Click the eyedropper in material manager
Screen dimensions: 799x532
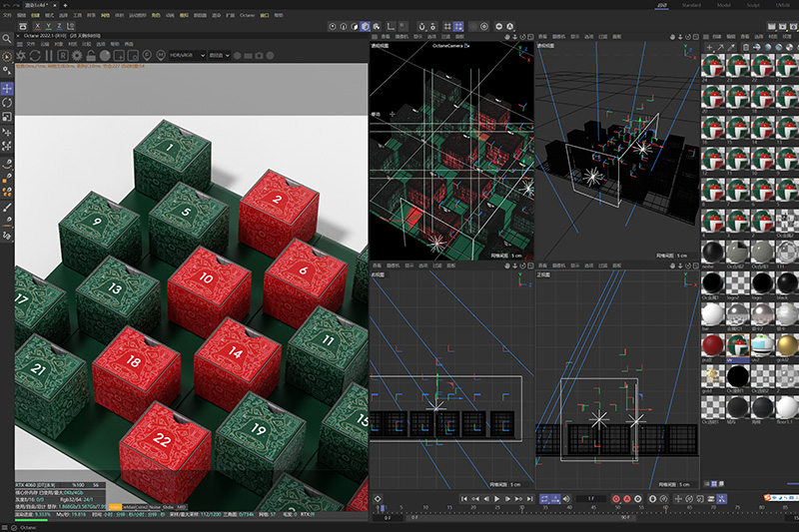[732, 47]
